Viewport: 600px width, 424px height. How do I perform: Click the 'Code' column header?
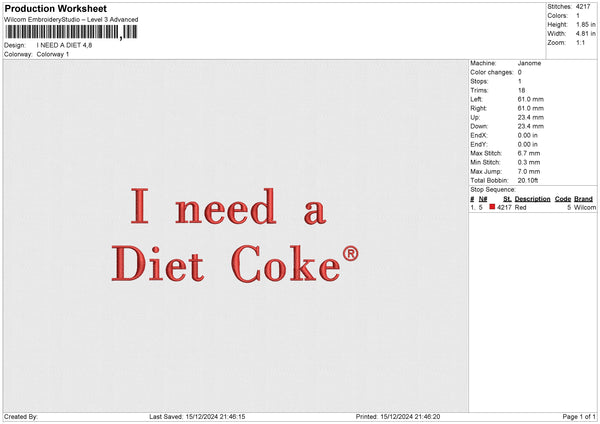[562, 199]
